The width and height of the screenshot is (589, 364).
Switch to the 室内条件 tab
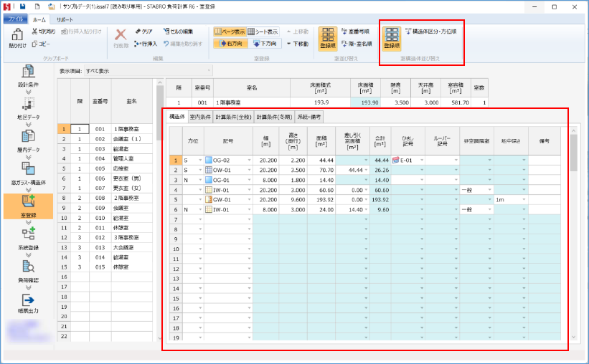200,115
